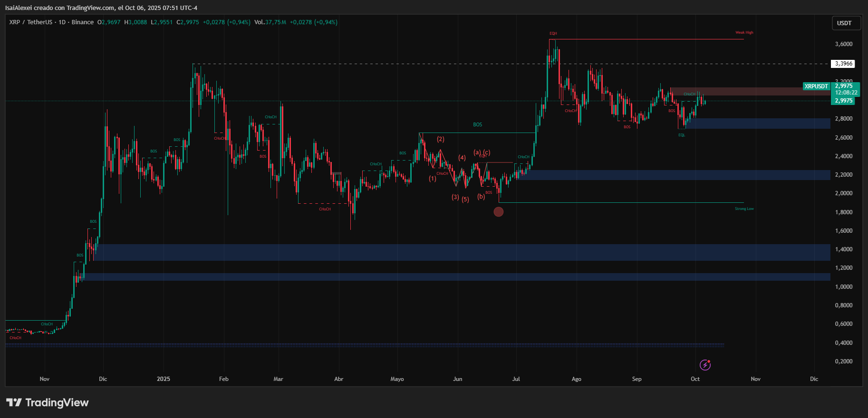Image resolution: width=868 pixels, height=418 pixels.
Task: Select the red circle marker below June low
Action: 498,212
